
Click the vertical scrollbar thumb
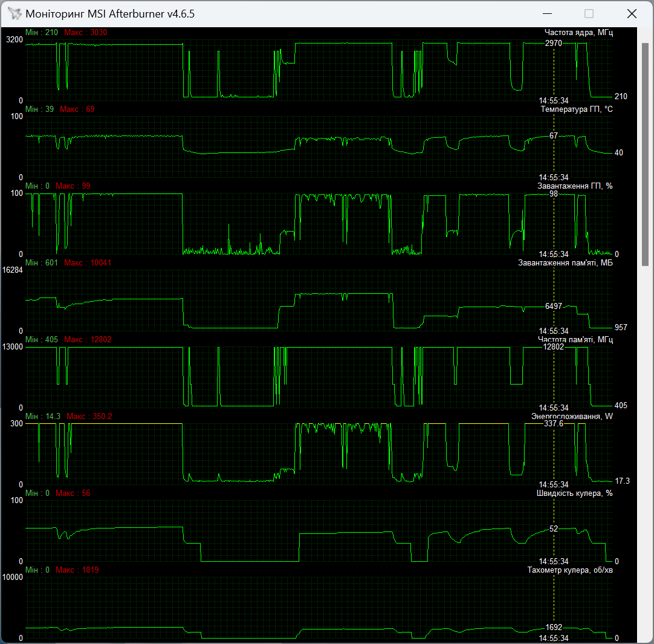[646, 154]
